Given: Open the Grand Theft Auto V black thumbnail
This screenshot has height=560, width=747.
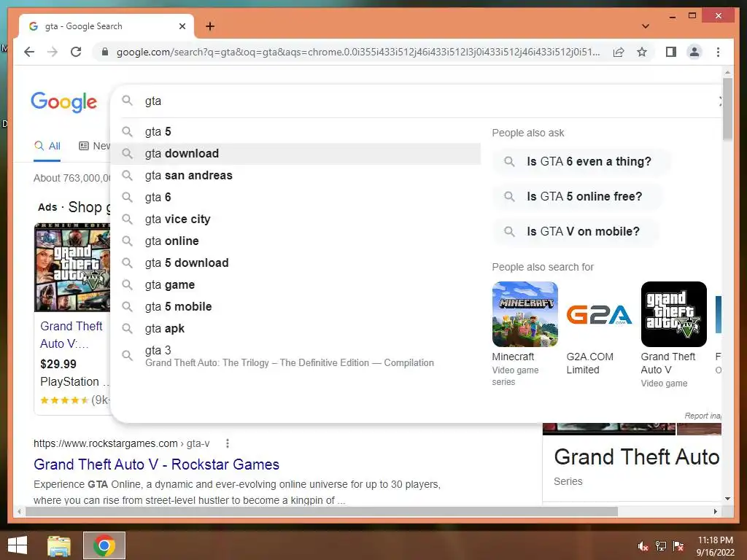Looking at the screenshot, I should [x=673, y=314].
